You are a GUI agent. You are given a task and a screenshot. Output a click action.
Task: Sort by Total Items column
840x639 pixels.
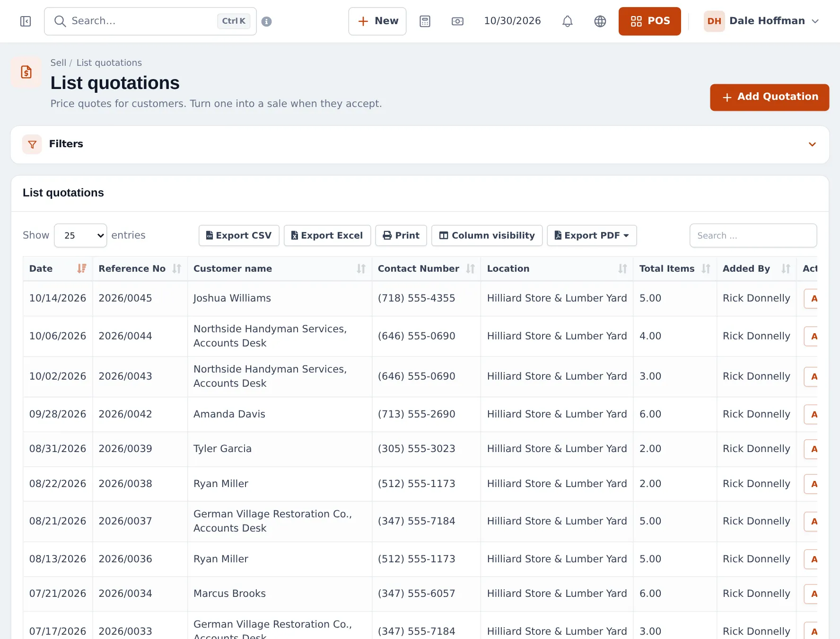click(x=675, y=268)
